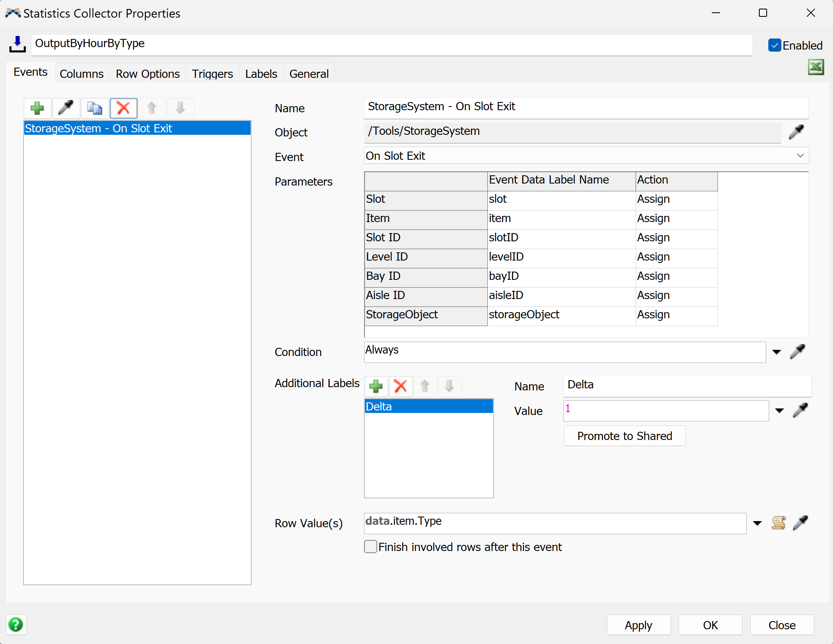Screen dimensions: 833x644
Task: Delete the selected event with the red X
Action: pos(123,108)
